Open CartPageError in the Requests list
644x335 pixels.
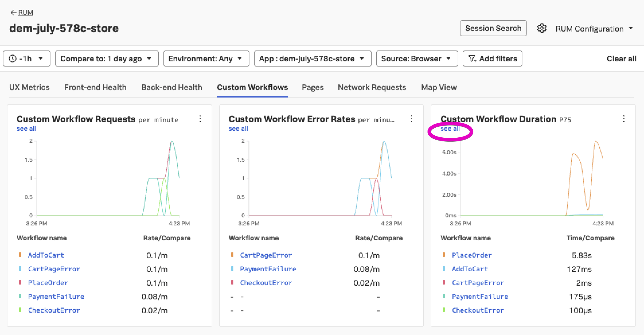[x=54, y=269]
